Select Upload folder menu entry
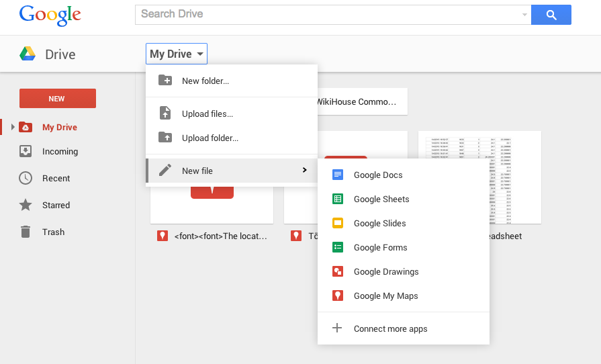This screenshot has height=364, width=601. 210,138
